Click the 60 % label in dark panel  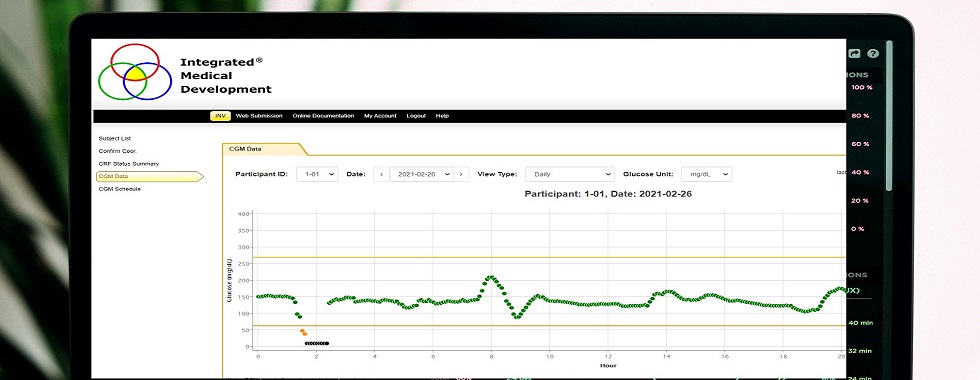pos(861,144)
